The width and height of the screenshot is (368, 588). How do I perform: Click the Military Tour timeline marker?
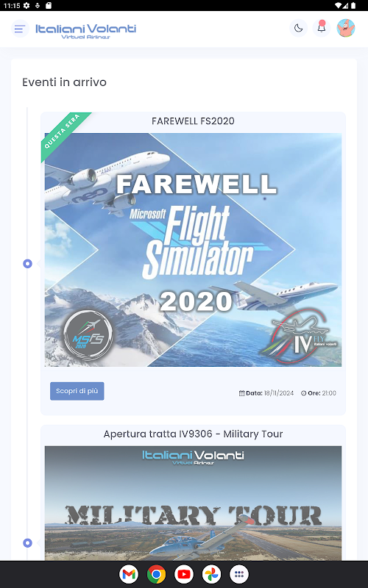(27, 542)
